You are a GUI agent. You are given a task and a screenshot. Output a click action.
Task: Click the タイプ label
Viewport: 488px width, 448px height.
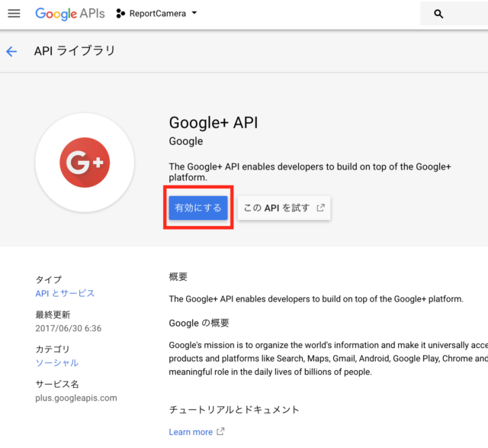tap(49, 279)
